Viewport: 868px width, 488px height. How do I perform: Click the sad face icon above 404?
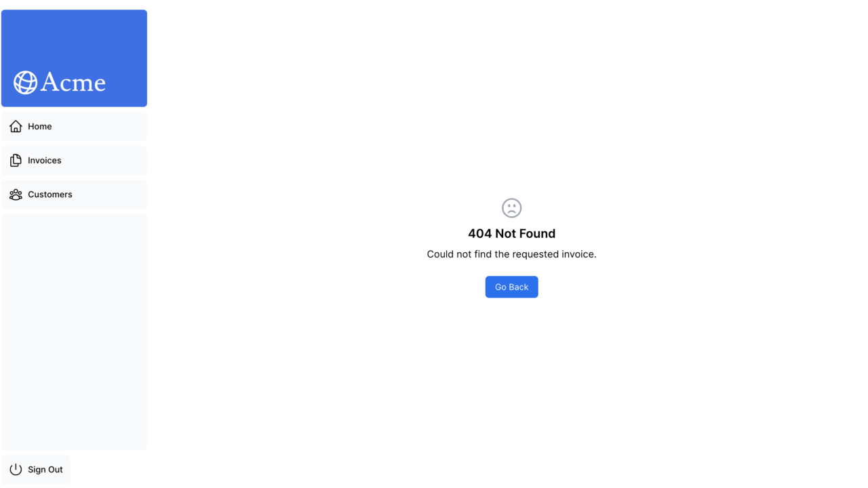[511, 208]
